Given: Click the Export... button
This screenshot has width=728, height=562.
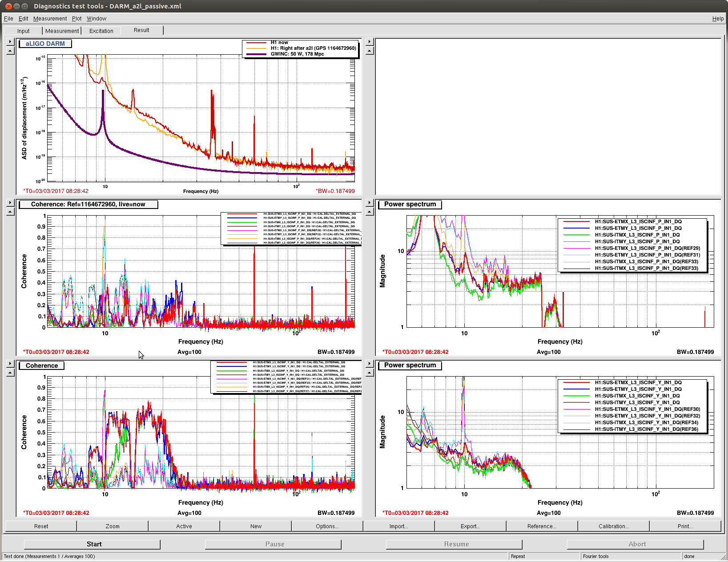Looking at the screenshot, I should tap(471, 526).
